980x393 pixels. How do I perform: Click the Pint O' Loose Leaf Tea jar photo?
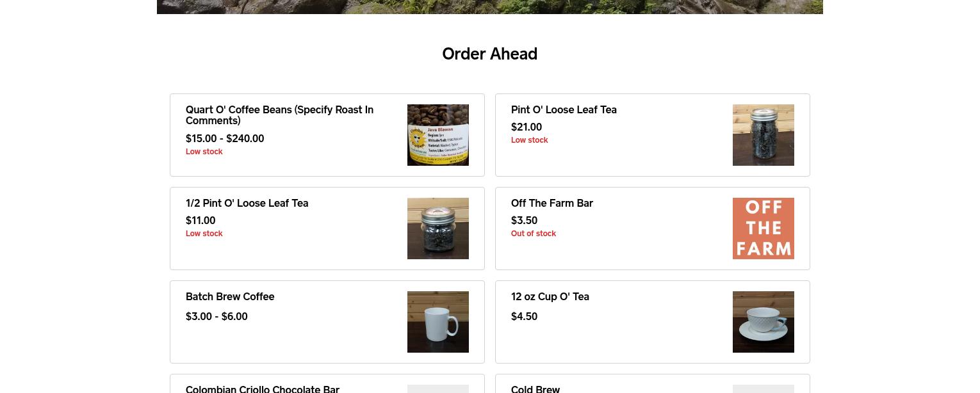coord(764,135)
